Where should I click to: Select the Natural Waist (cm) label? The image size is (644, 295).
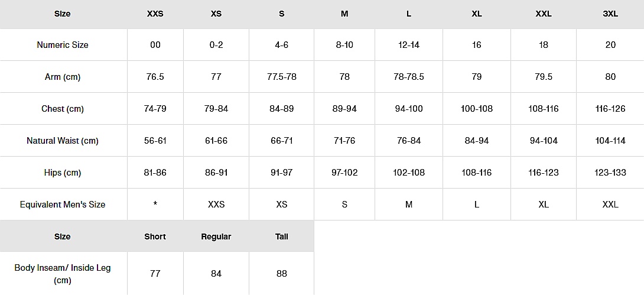click(63, 141)
